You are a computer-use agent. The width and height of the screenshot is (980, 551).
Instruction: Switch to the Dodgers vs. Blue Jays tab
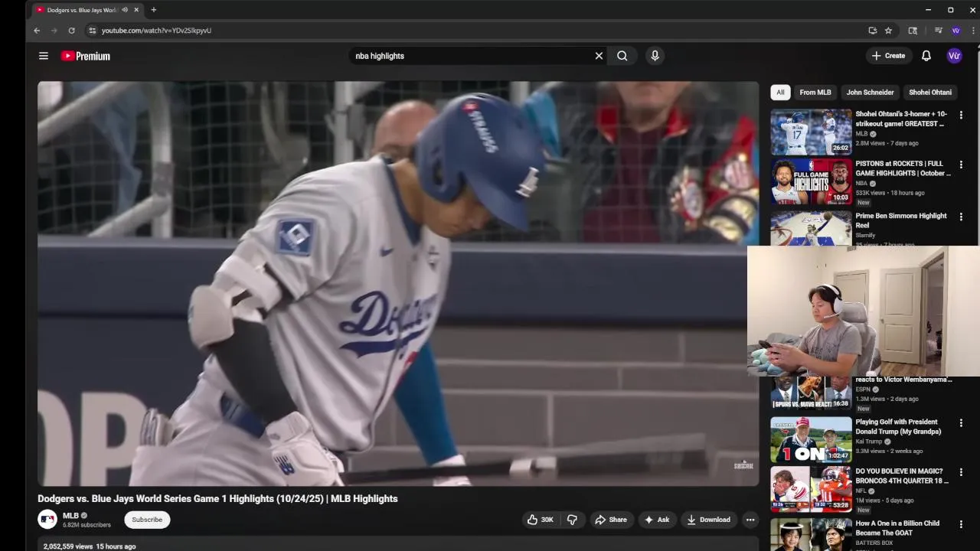pyautogui.click(x=81, y=10)
